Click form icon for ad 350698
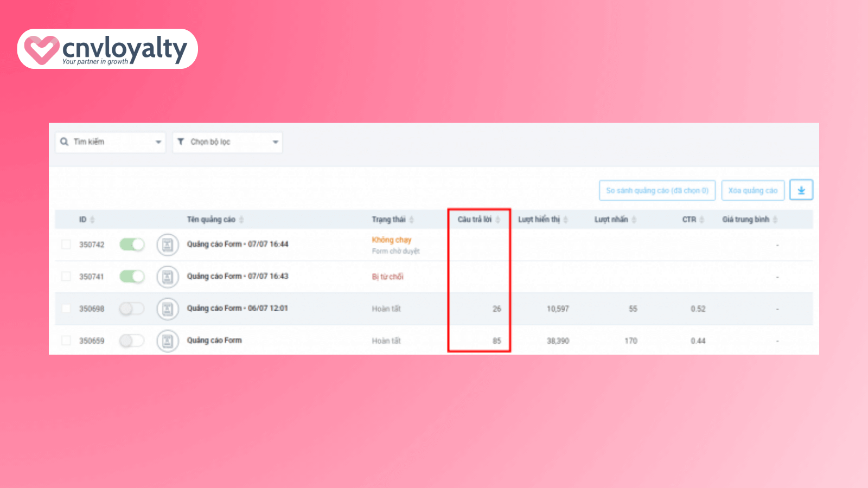The height and width of the screenshot is (488, 868). coord(168,309)
